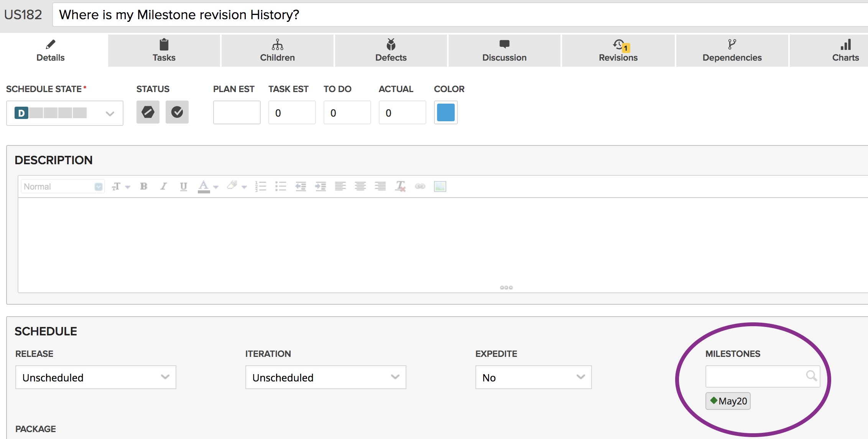This screenshot has width=868, height=439.
Task: Click the Bold formatting icon
Action: 144,186
